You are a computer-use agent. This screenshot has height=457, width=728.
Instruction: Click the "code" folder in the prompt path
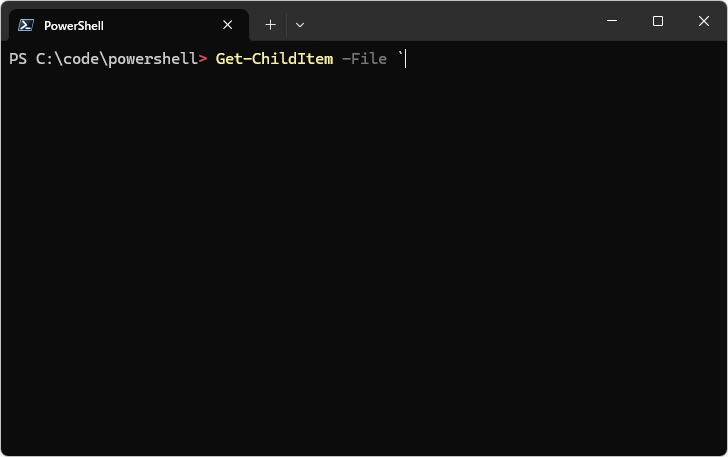tap(82, 59)
